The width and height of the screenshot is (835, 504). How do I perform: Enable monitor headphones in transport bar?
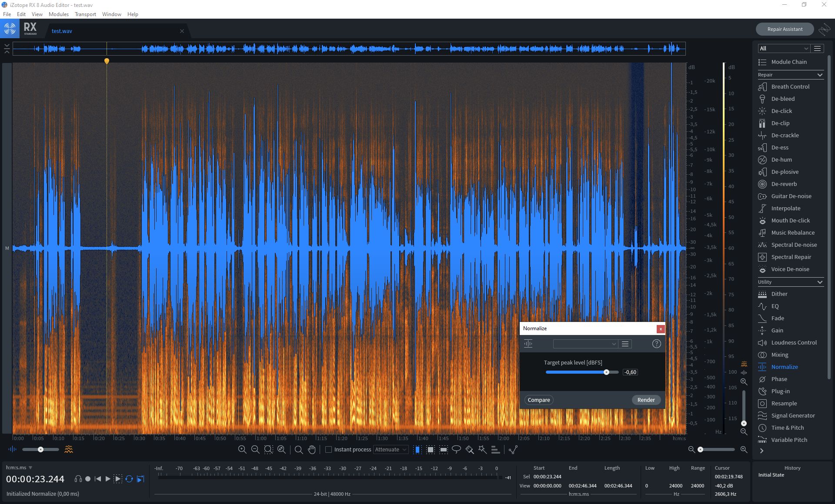(x=79, y=479)
